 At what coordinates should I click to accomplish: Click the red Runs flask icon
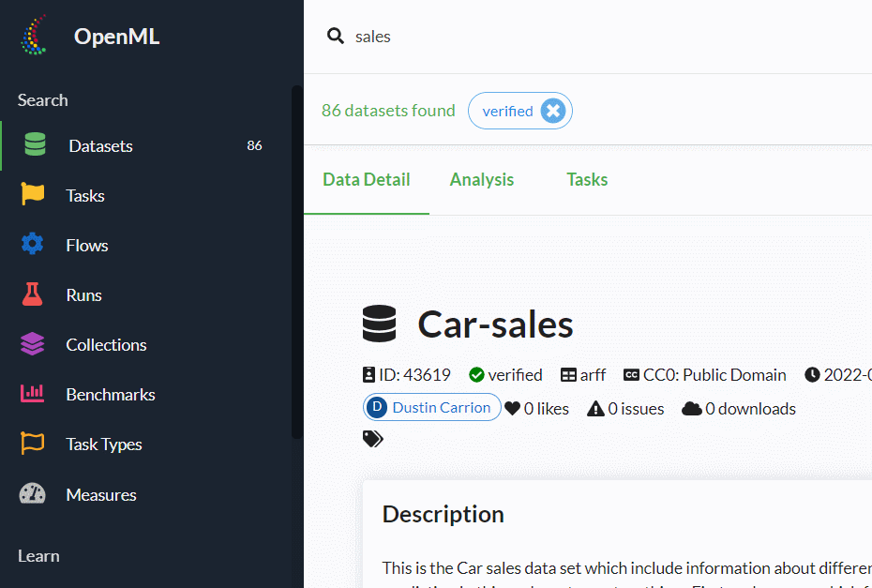pos(33,294)
